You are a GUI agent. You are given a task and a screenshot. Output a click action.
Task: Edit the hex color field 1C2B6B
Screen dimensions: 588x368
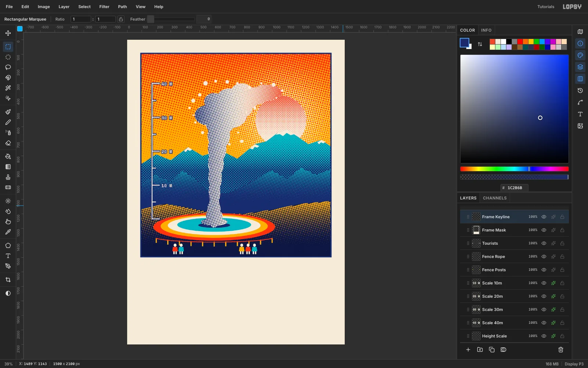(514, 188)
